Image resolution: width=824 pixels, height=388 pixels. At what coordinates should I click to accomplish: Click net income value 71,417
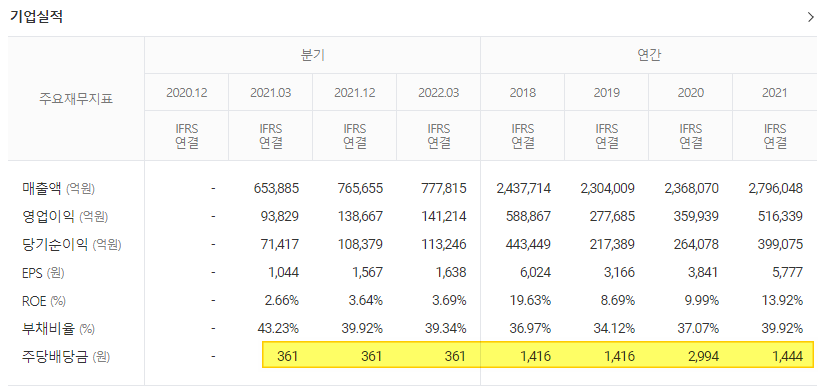click(x=279, y=244)
